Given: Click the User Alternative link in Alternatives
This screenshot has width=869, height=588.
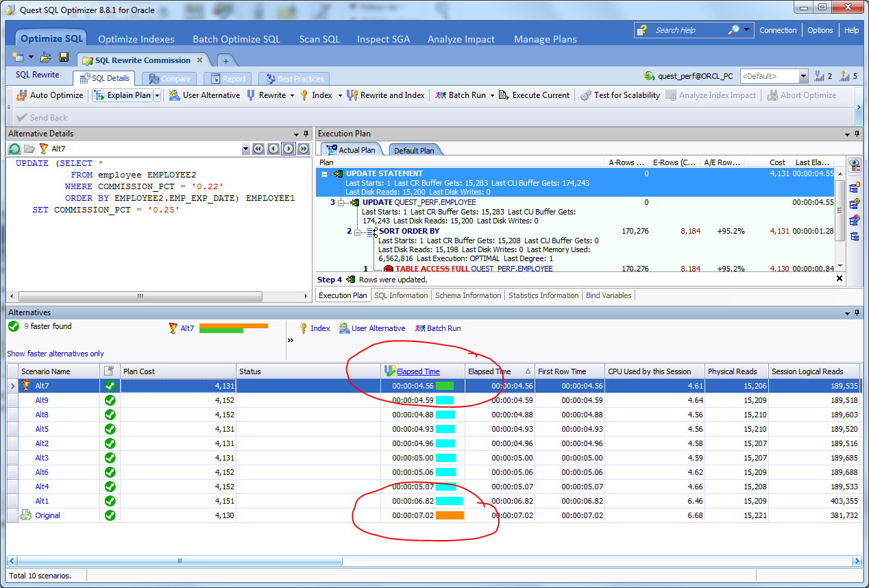Looking at the screenshot, I should [x=372, y=328].
